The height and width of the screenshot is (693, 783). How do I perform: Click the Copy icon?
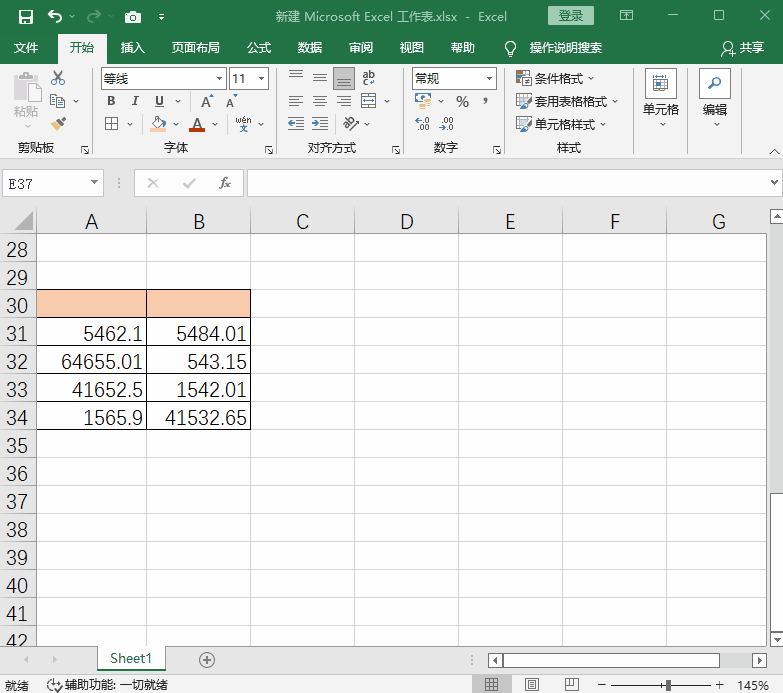[57, 101]
